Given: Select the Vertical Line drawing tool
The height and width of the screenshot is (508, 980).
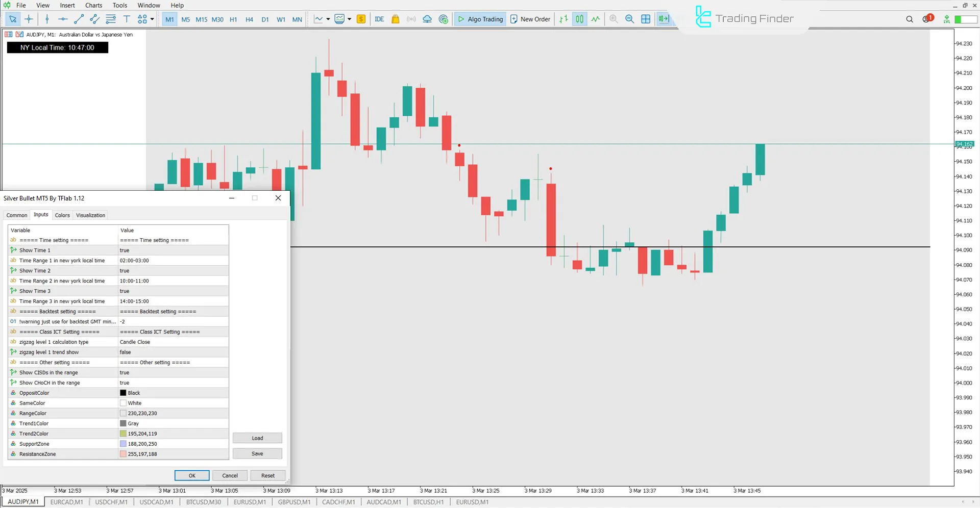Looking at the screenshot, I should [x=47, y=19].
